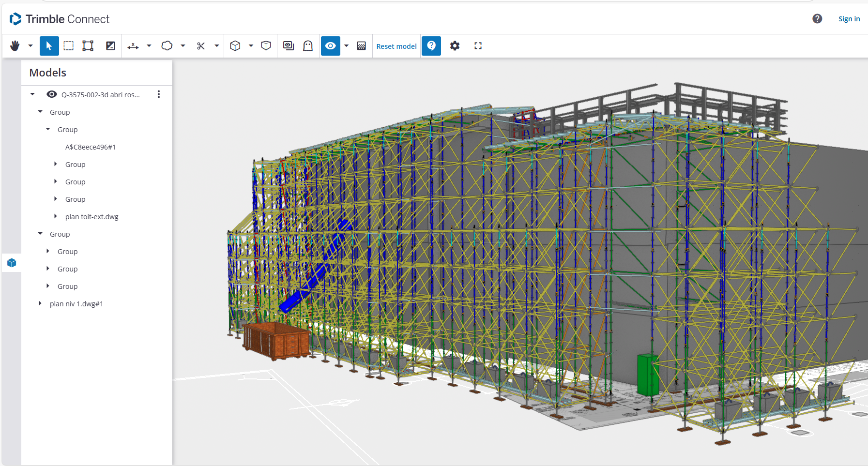Select the cloud markup tool
Viewport: 868px width, 466px height.
point(167,46)
